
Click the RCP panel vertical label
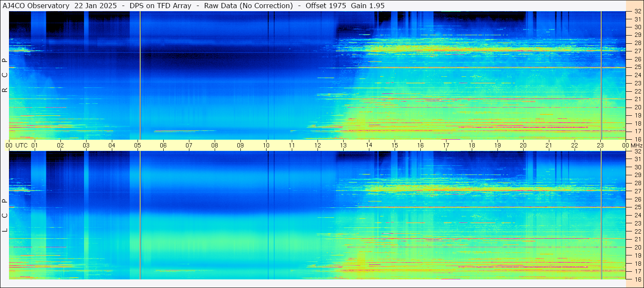tap(5, 75)
